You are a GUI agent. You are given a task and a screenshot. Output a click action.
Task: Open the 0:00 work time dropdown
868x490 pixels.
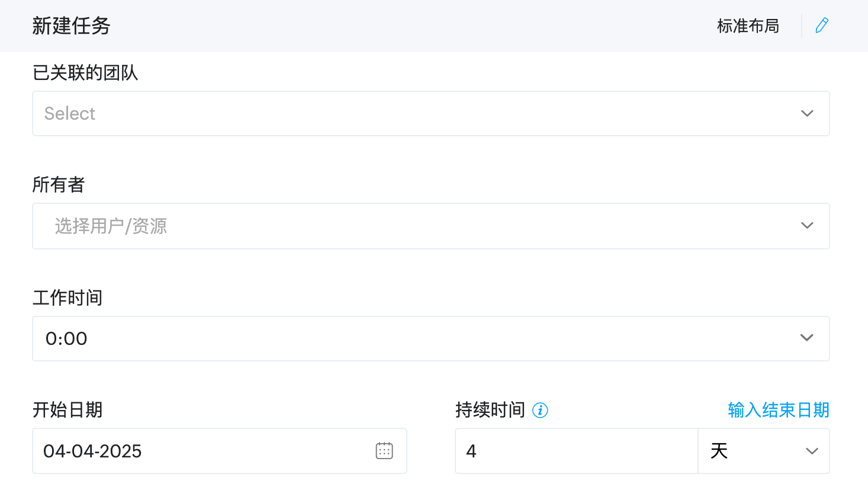click(x=414, y=338)
